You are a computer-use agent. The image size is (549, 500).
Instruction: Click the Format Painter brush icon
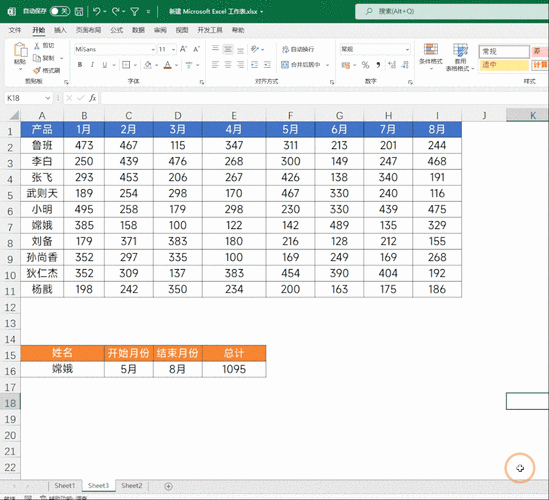tap(37, 70)
